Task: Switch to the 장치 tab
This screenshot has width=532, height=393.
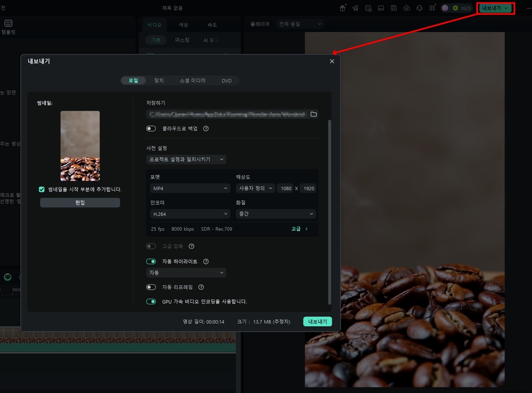Action: coord(159,81)
